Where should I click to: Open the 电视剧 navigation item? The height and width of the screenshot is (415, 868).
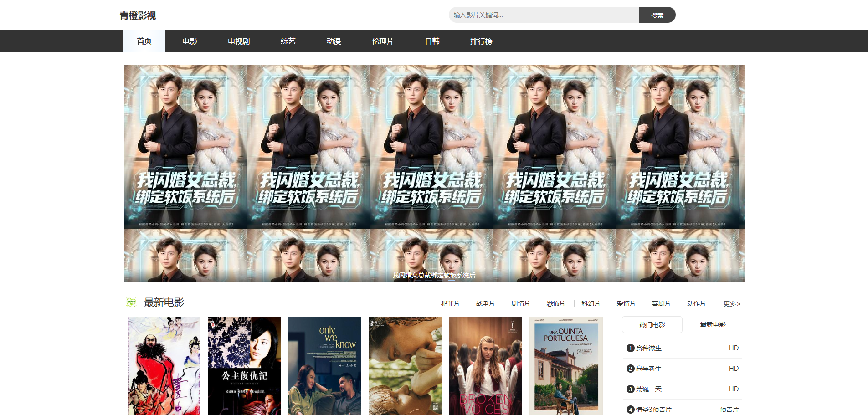pyautogui.click(x=239, y=41)
